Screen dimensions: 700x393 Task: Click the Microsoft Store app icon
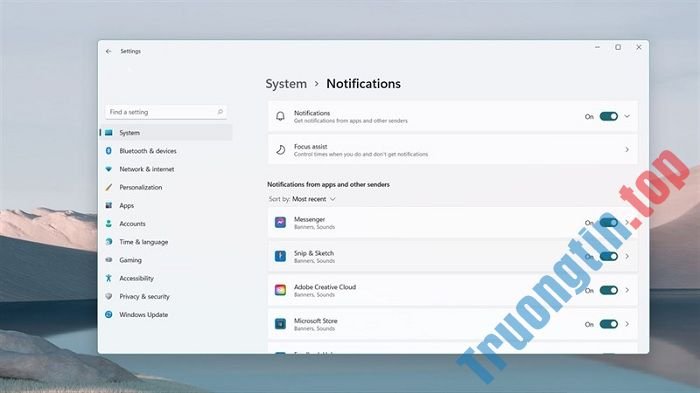tap(280, 324)
